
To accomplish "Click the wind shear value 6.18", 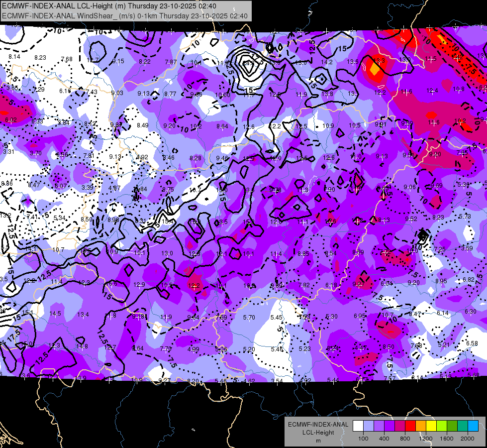I will click(331, 285).
